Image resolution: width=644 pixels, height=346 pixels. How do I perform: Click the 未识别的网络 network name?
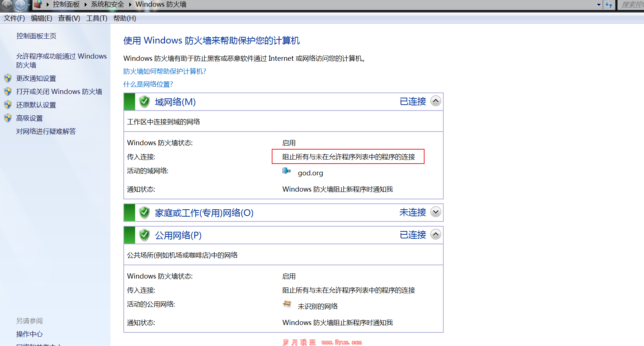[x=318, y=306]
